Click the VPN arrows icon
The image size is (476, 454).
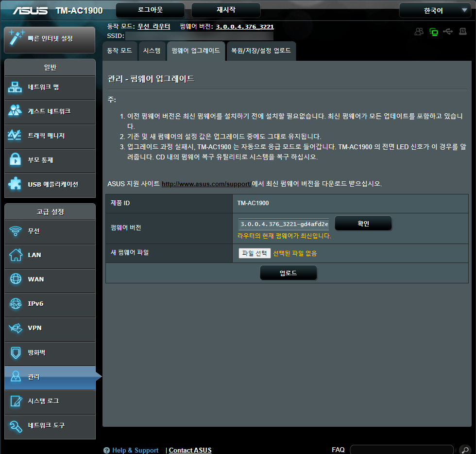pos(16,328)
